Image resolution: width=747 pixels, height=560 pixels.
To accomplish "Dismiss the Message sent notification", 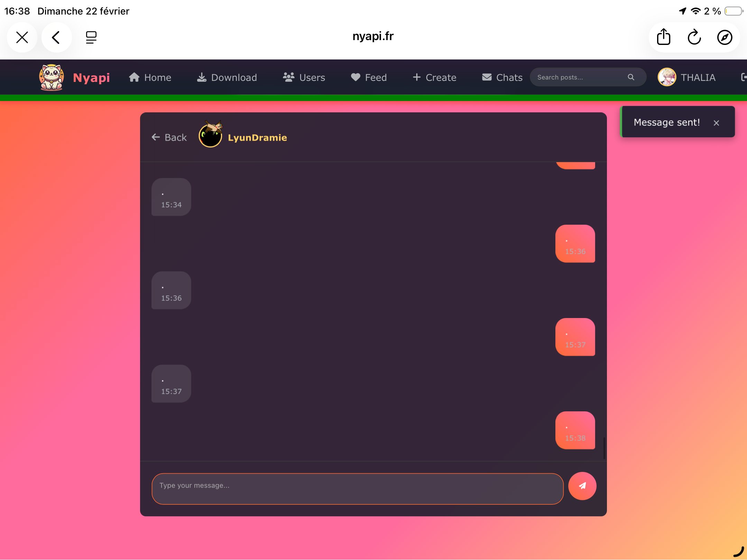I will [716, 123].
